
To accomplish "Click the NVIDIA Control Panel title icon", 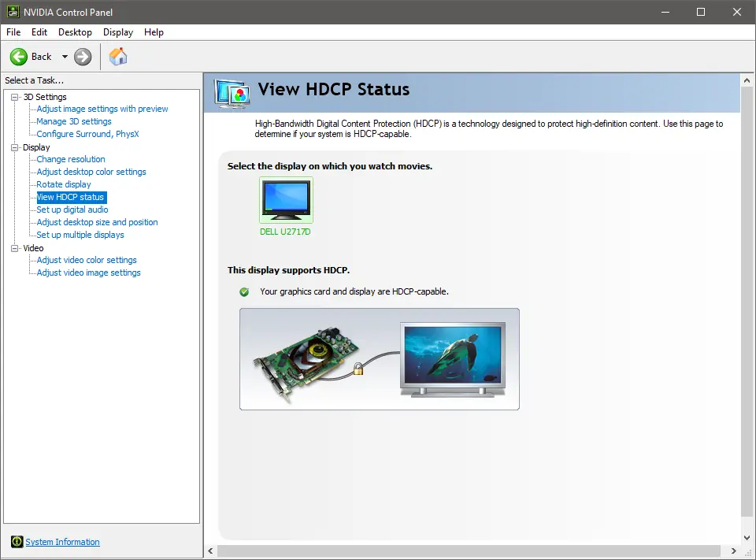I will [13, 12].
